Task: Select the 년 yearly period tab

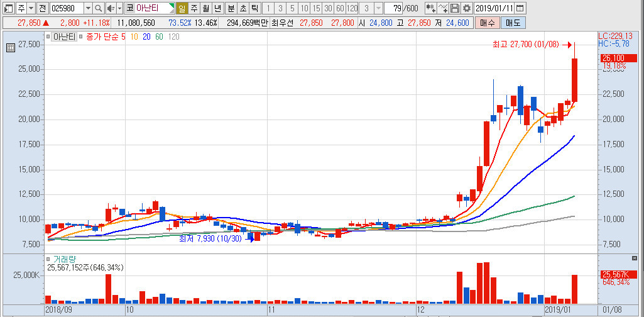Action: (x=217, y=8)
